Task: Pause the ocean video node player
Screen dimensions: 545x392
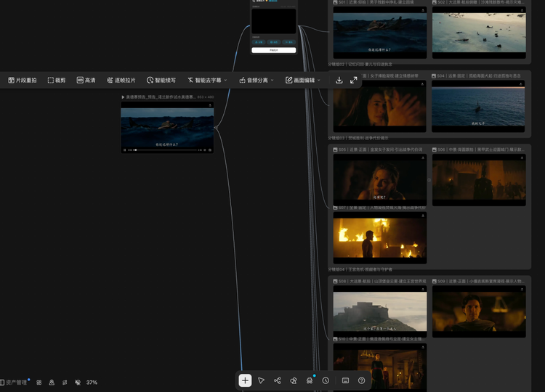Action: coord(125,150)
